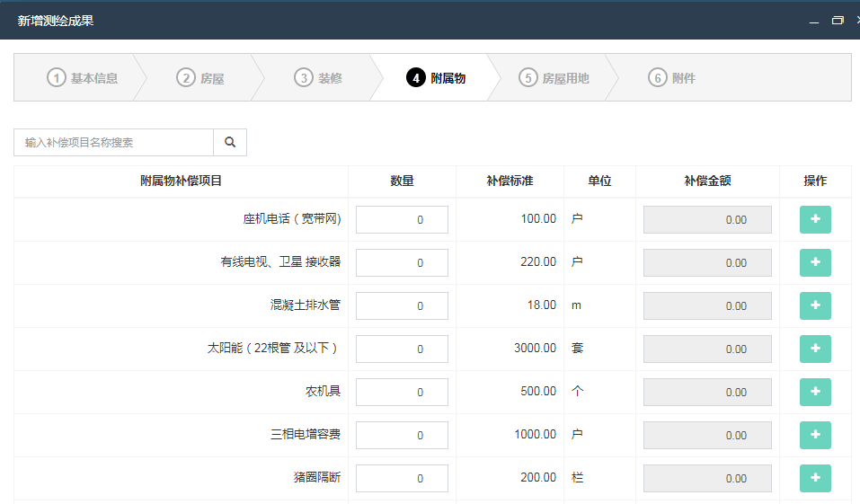Click the 单位 column header
This screenshot has height=504, width=860.
[599, 181]
